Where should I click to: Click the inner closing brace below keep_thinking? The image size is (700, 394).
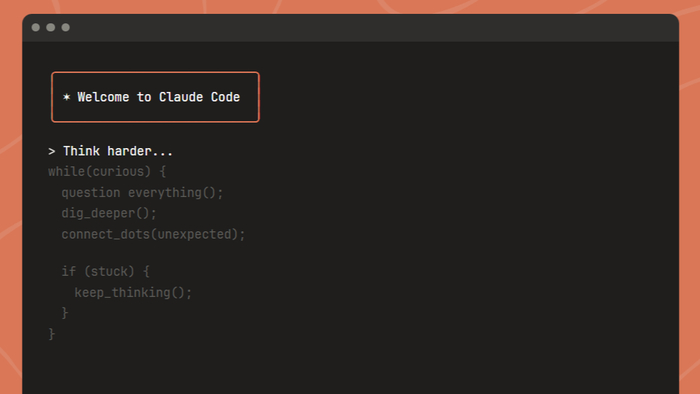pos(65,313)
